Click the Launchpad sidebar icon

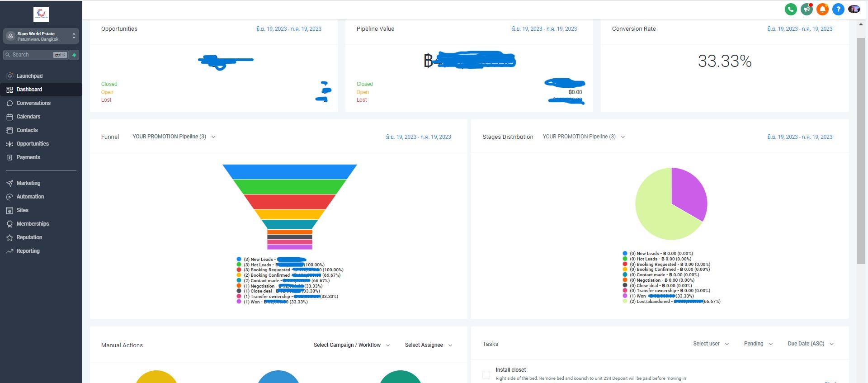pyautogui.click(x=9, y=76)
